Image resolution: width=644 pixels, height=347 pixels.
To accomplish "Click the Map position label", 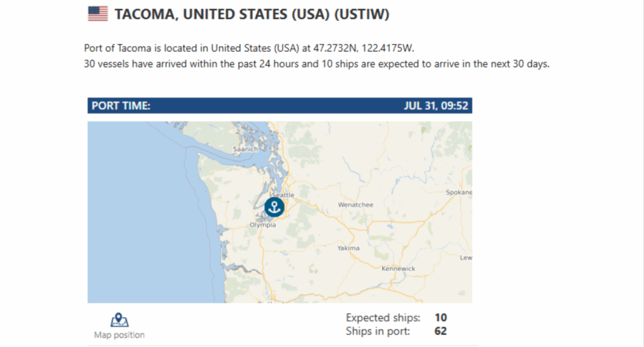I will coord(119,334).
